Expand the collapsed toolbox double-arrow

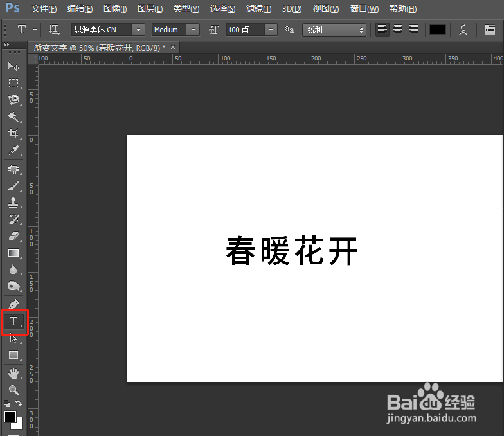6,45
